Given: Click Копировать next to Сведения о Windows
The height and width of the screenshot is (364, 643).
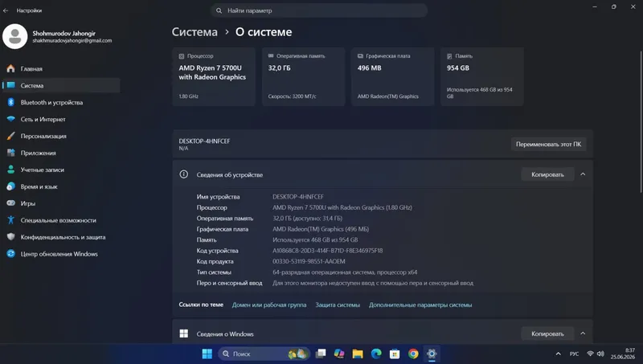Looking at the screenshot, I should [547, 333].
